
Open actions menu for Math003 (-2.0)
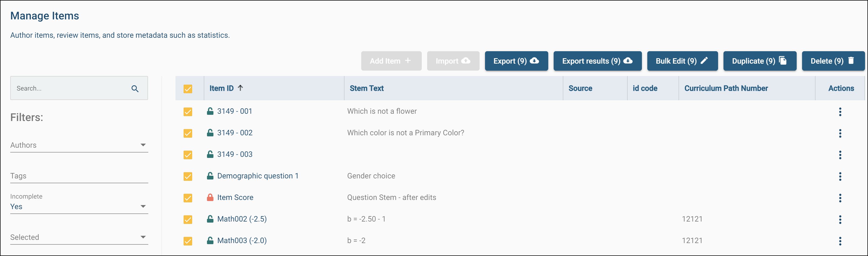[840, 241]
